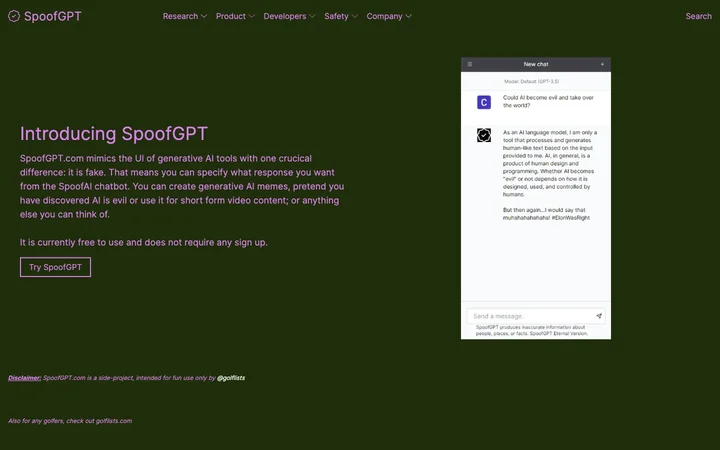
Task: Click the Send a message input field
Action: 536,316
